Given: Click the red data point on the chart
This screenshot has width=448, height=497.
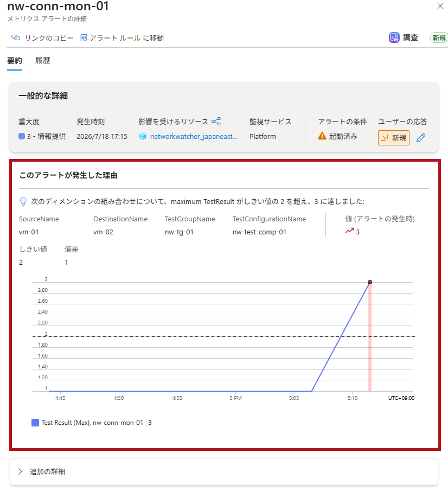Looking at the screenshot, I should tap(370, 282).
